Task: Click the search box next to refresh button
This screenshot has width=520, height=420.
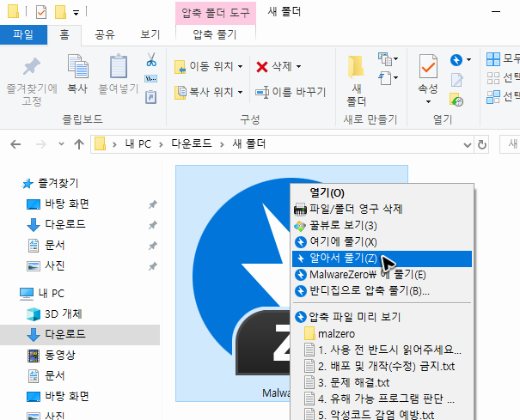Action: coord(510,144)
